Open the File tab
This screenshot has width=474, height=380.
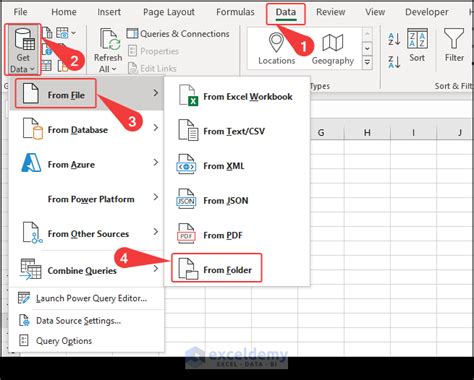tap(20, 12)
